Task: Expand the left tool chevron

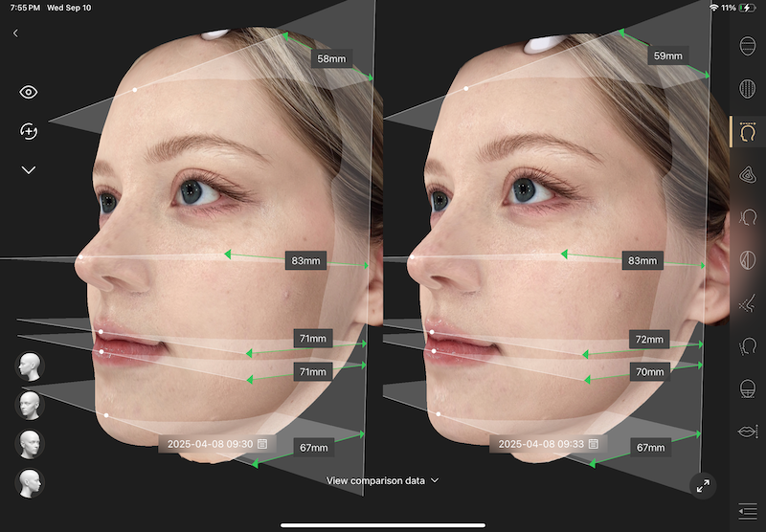Action: point(29,170)
